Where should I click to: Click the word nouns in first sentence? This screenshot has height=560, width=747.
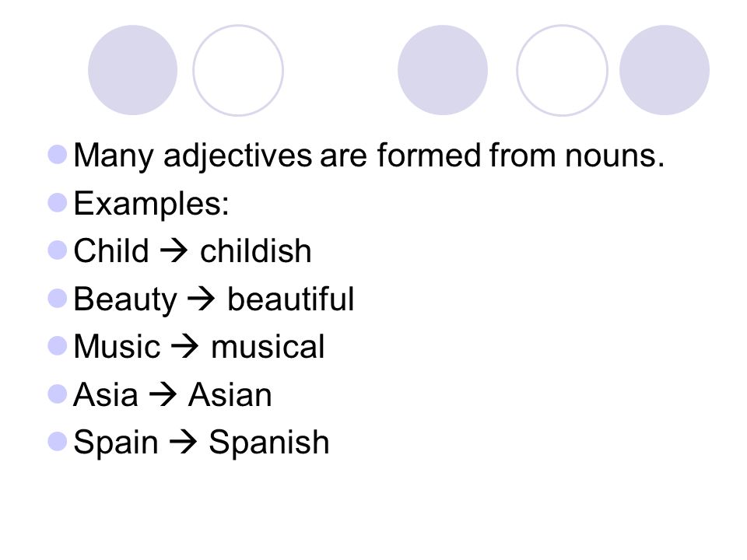pos(615,156)
